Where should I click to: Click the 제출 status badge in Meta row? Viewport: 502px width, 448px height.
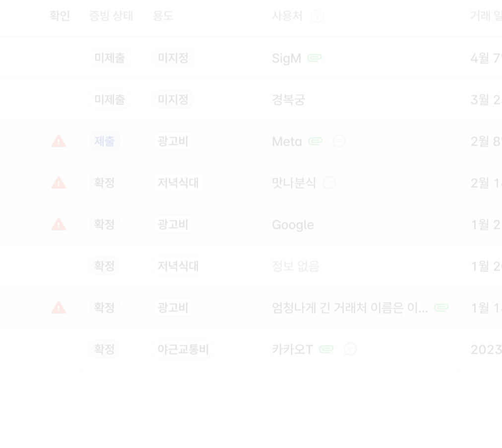coord(105,141)
